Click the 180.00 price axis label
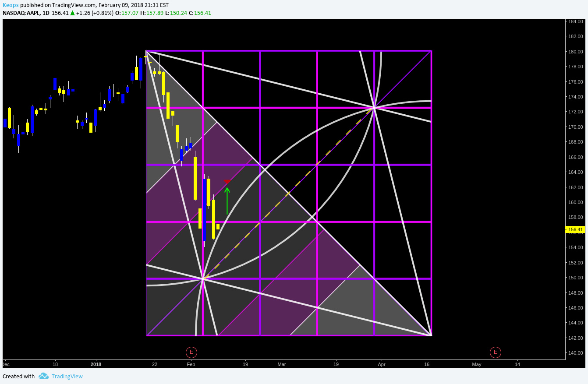Image resolution: width=588 pixels, height=384 pixels. coord(575,52)
